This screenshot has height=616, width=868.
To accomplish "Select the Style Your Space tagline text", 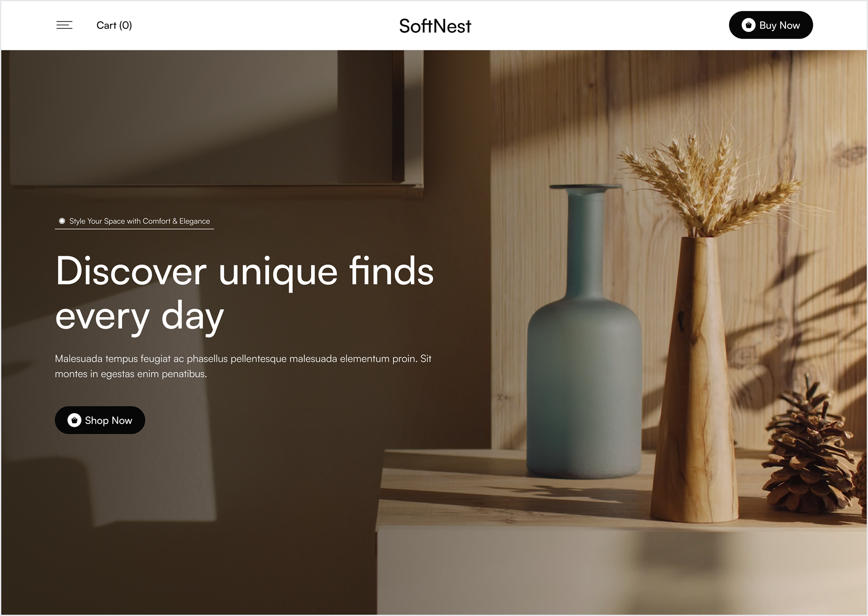I will pyautogui.click(x=139, y=221).
